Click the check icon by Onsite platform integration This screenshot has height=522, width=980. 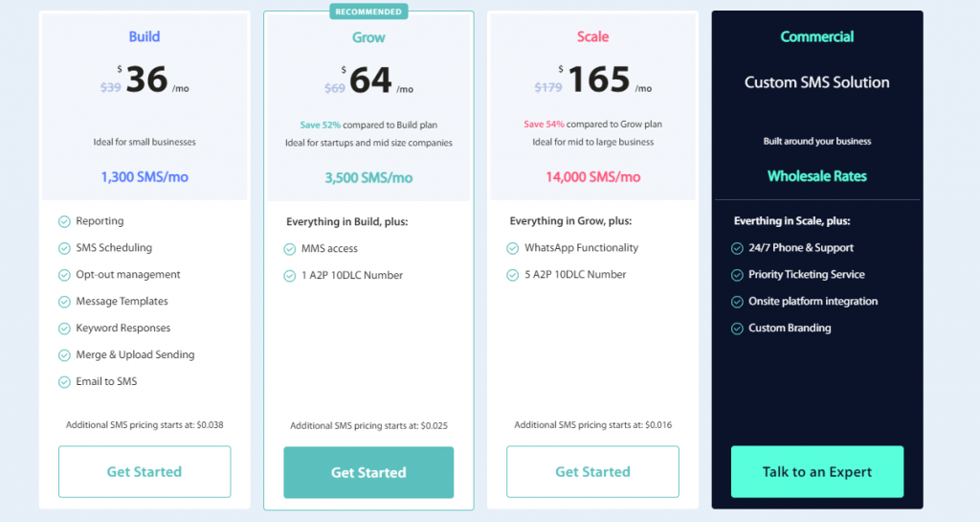click(x=737, y=302)
